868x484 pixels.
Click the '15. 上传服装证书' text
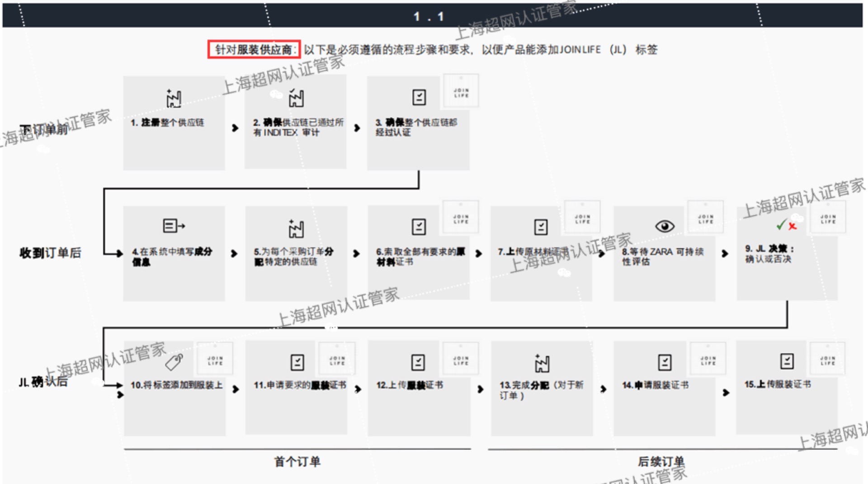pyautogui.click(x=778, y=384)
